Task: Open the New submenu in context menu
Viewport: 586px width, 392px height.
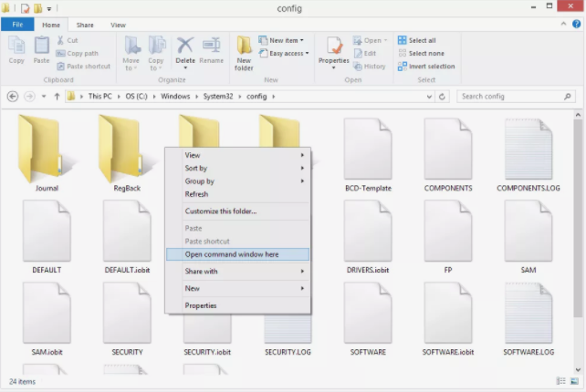Action: point(237,288)
